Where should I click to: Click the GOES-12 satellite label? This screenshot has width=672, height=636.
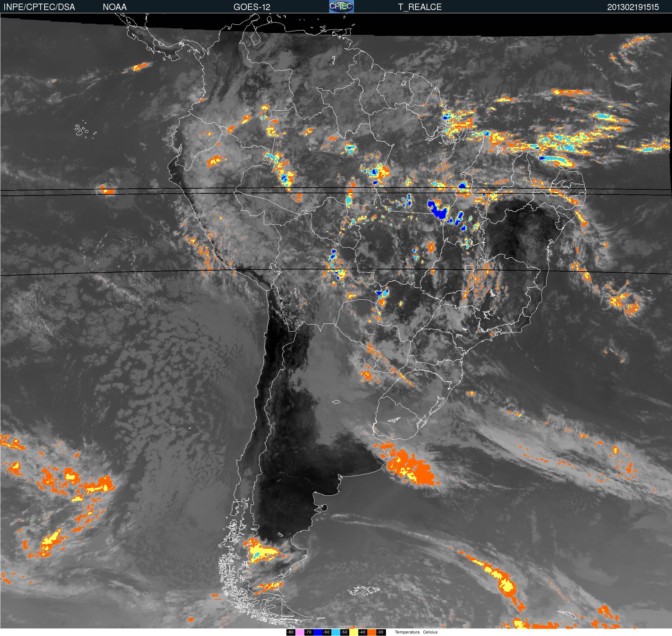click(252, 7)
